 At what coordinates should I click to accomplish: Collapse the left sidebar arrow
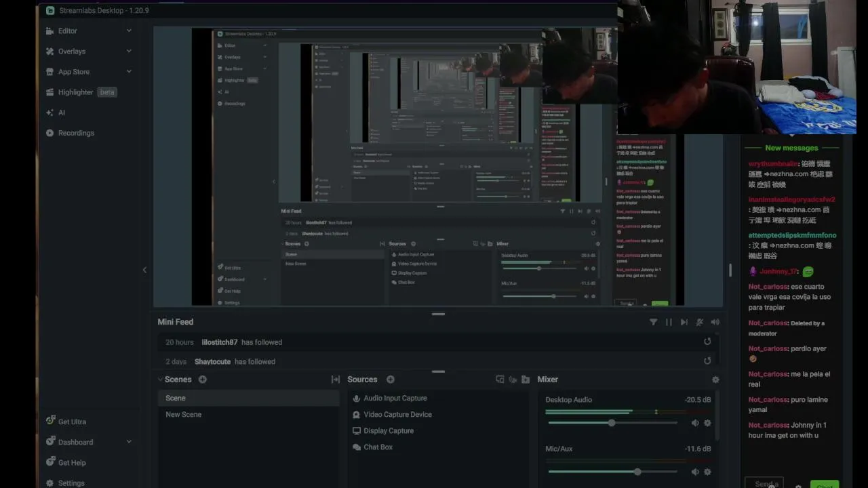pyautogui.click(x=144, y=270)
